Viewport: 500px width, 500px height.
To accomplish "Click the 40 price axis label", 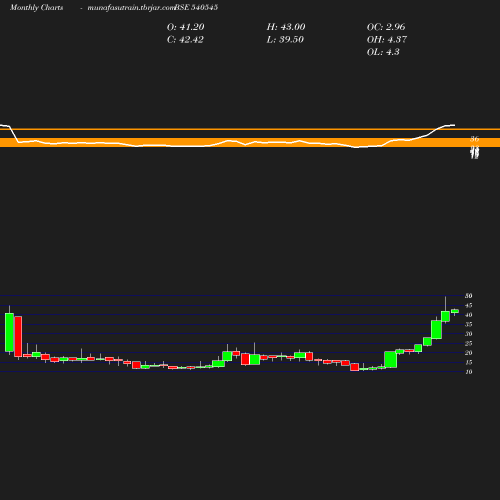I will (469, 315).
